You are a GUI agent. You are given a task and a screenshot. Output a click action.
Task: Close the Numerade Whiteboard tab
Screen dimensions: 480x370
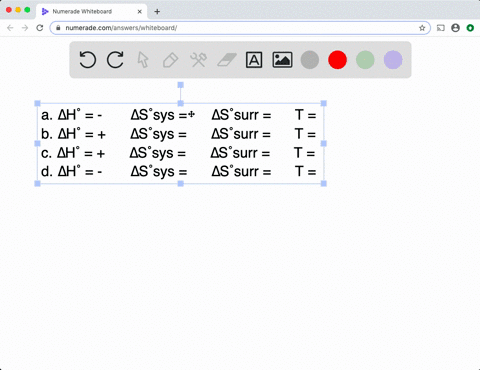(x=140, y=12)
